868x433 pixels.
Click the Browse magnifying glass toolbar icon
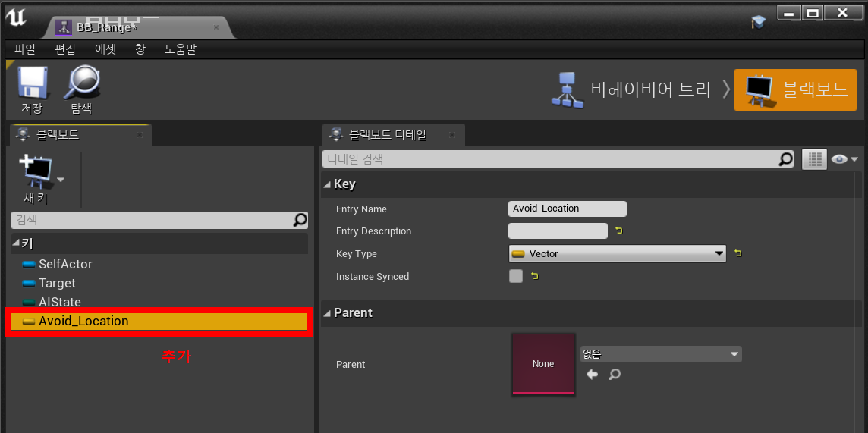[x=82, y=83]
